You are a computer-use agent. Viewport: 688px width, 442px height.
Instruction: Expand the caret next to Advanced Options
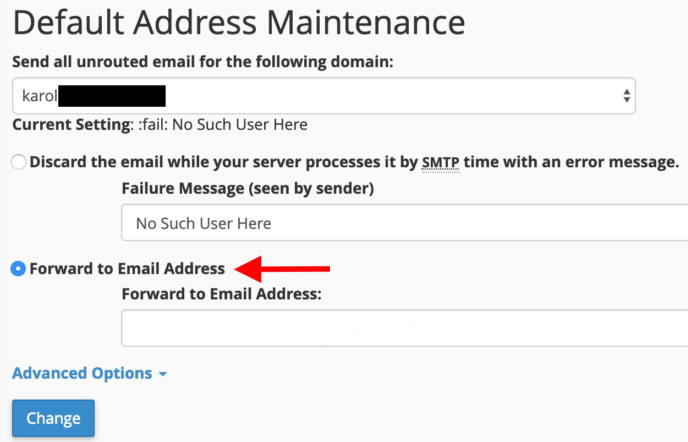[x=163, y=374]
